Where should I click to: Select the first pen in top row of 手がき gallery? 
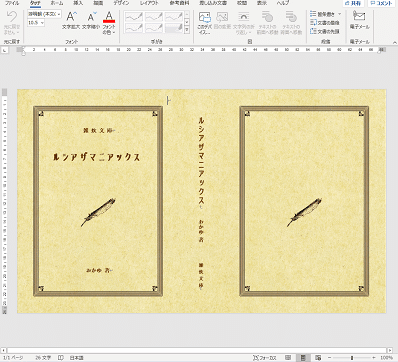click(x=133, y=17)
